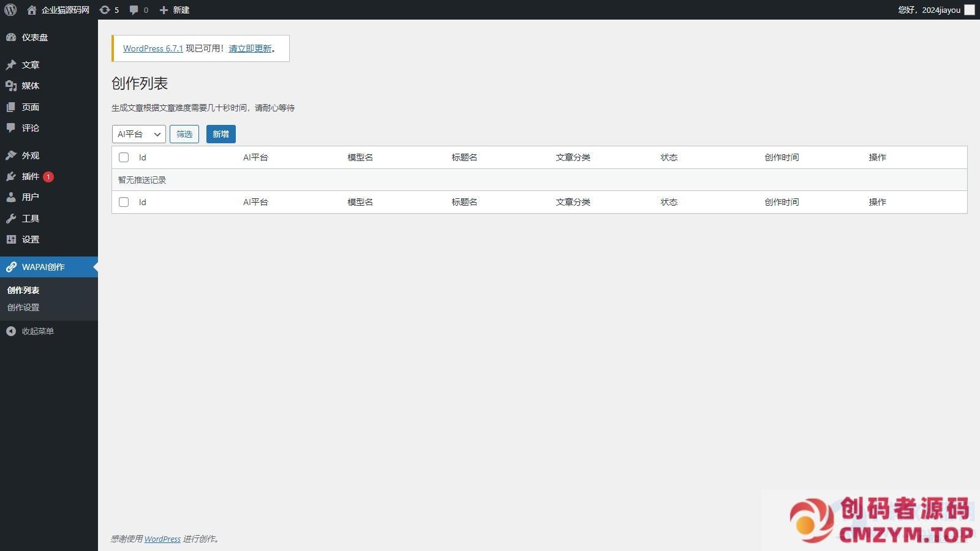The width and height of the screenshot is (980, 551).
Task: Open the 创作设置 submenu item
Action: pyautogui.click(x=23, y=307)
